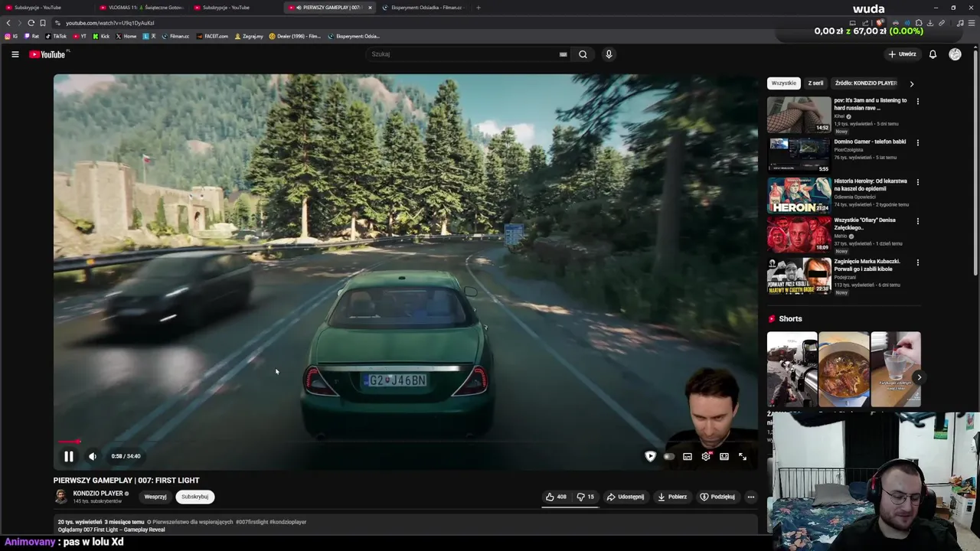Open the browser downloads icon

click(930, 23)
